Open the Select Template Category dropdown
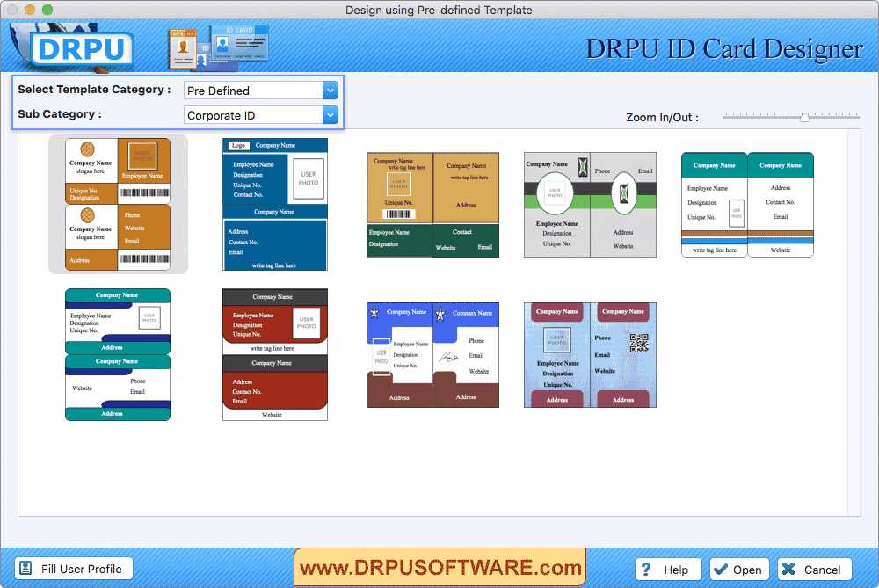This screenshot has height=588, width=879. [261, 91]
